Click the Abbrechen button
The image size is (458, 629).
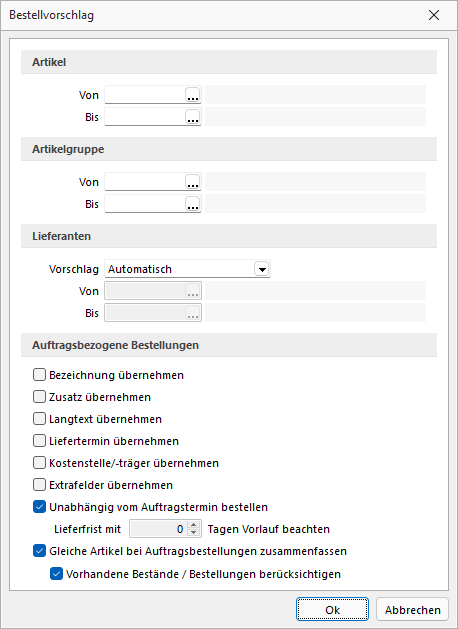click(x=413, y=609)
